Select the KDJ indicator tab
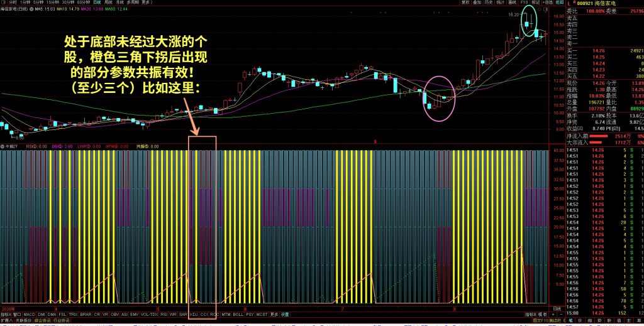This screenshot has height=326, width=644. coord(194,314)
